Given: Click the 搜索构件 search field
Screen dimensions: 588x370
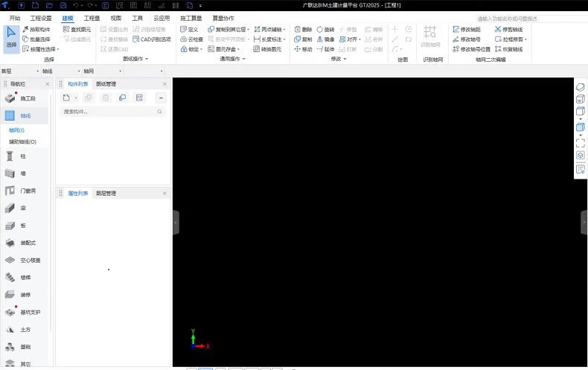Looking at the screenshot, I should (x=112, y=112).
